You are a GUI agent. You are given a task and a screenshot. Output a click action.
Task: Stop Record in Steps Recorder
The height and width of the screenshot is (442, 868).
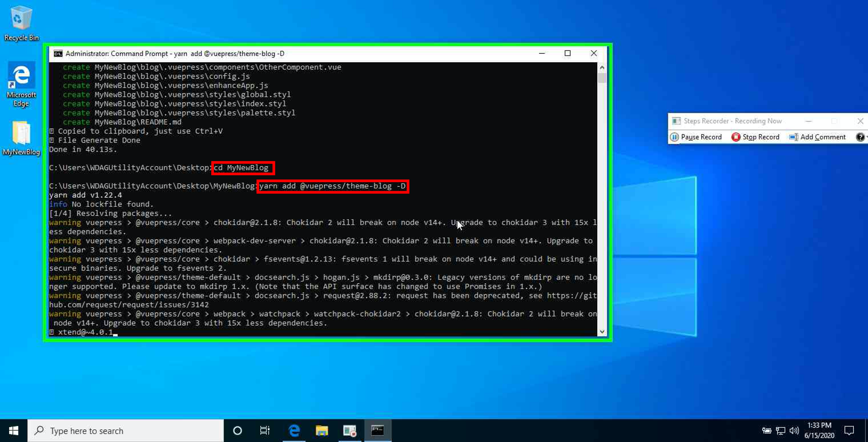(x=755, y=137)
